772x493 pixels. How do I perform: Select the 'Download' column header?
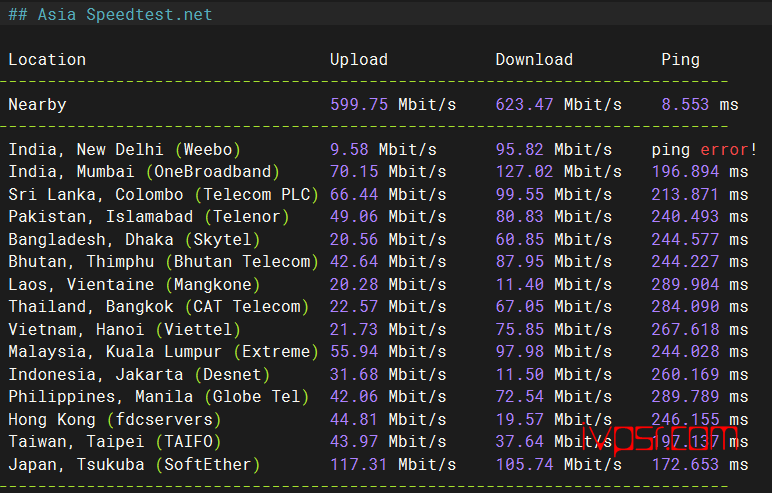tap(534, 60)
